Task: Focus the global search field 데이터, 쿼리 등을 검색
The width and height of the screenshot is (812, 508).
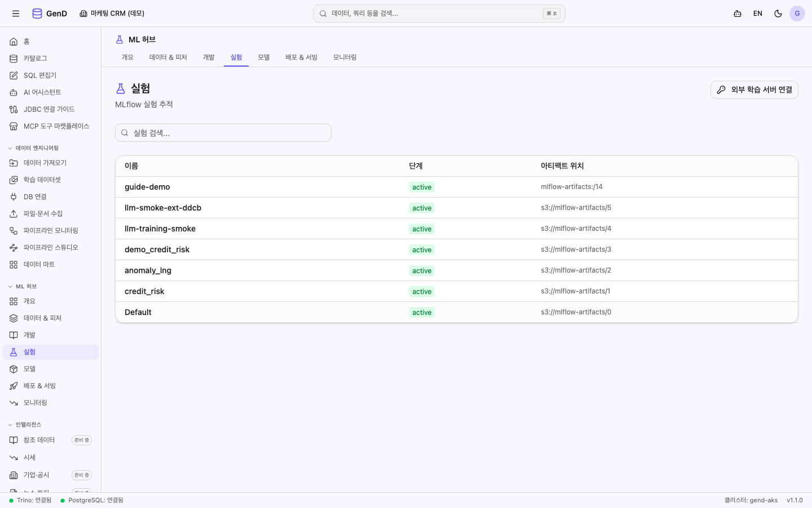Action: point(439,14)
